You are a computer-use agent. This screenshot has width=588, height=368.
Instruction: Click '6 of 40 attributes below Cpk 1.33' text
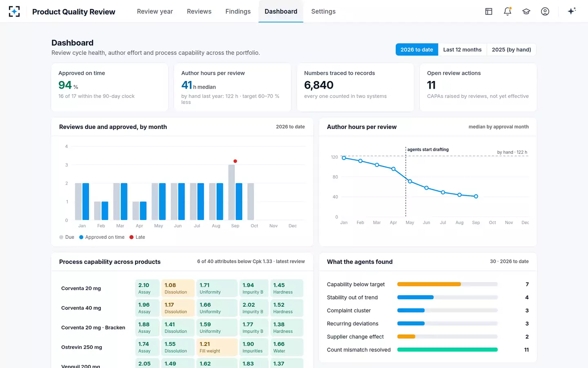tap(234, 261)
